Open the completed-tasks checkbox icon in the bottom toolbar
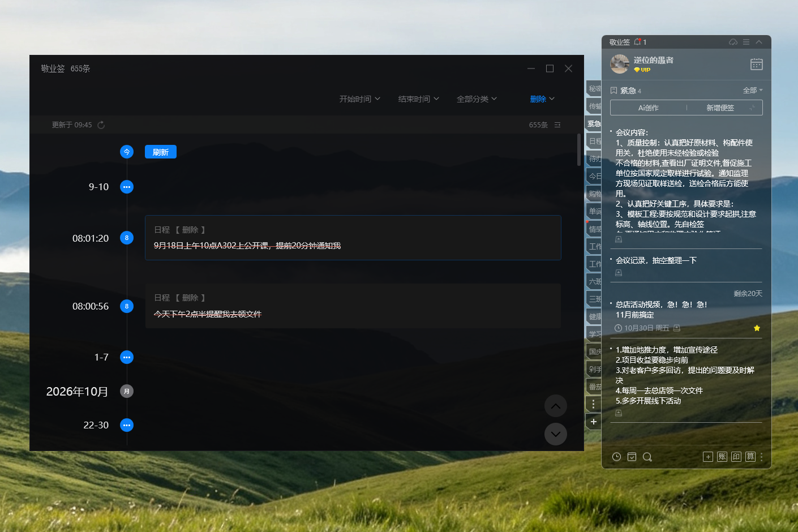This screenshot has width=798, height=532. [x=632, y=457]
